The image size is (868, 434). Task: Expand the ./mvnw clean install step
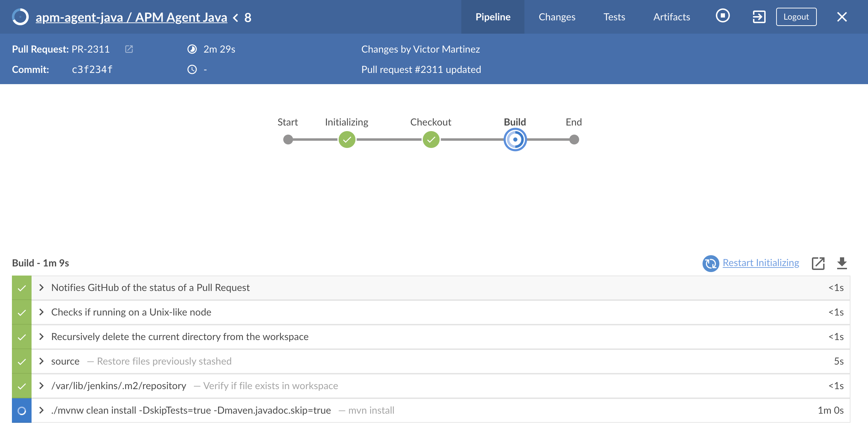click(x=41, y=411)
